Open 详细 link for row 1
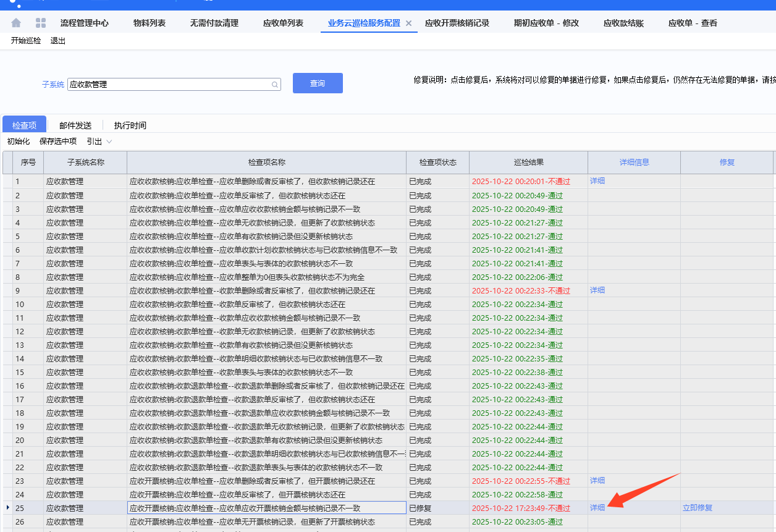Viewport: 776px width, 532px height. coord(597,181)
